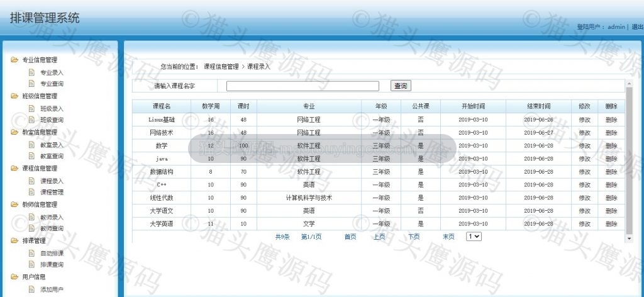The image size is (644, 297).
Task: Focus the course name search field
Action: (303, 86)
